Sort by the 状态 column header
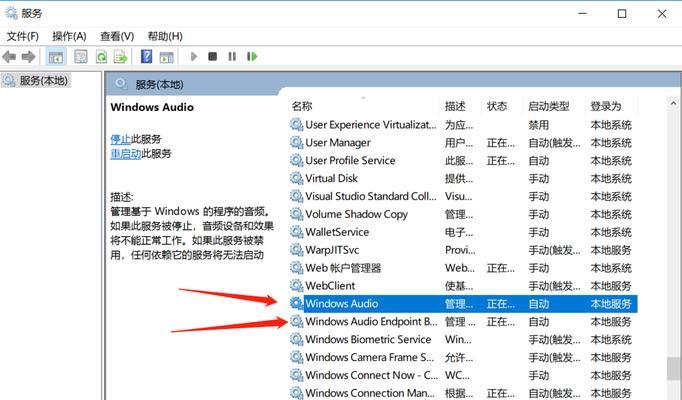This screenshot has height=400, width=682. click(497, 106)
